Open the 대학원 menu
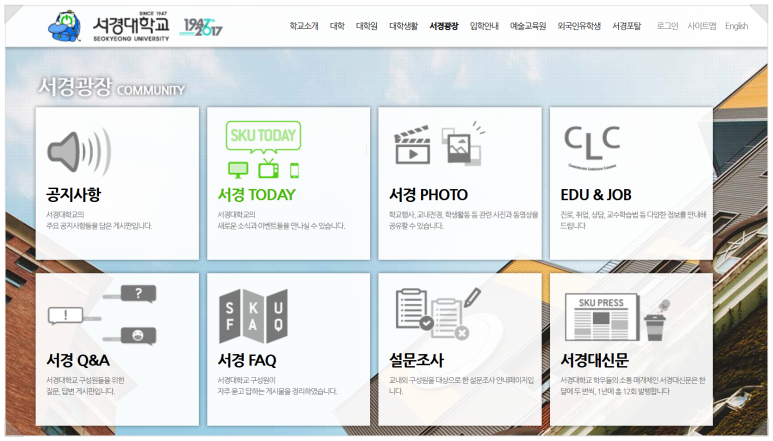773x441 pixels. 367,26
